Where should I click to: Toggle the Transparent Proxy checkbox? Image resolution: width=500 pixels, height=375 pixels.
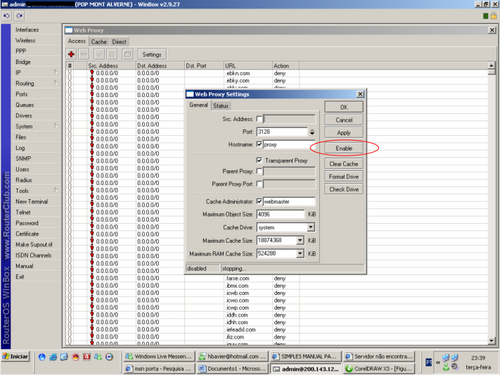[259, 160]
